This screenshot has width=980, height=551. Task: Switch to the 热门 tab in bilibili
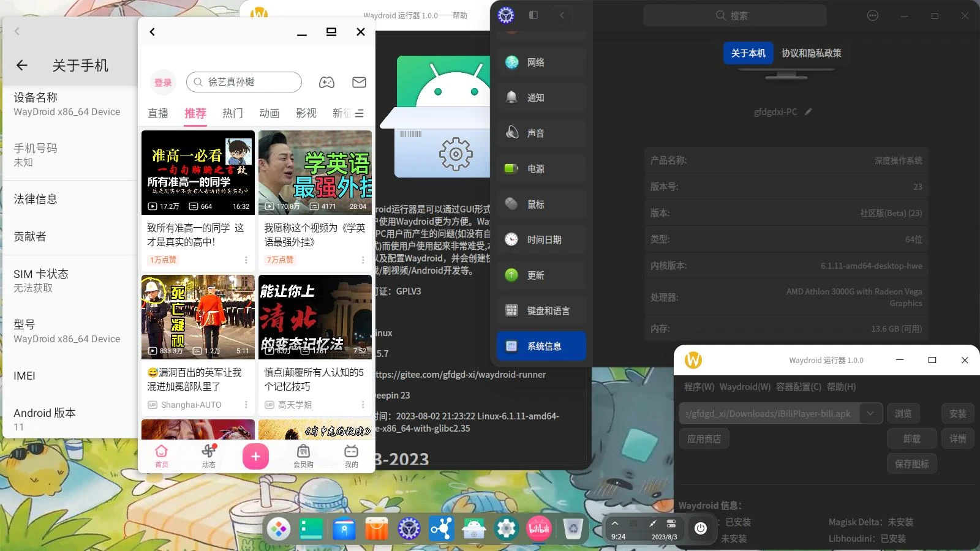click(232, 113)
